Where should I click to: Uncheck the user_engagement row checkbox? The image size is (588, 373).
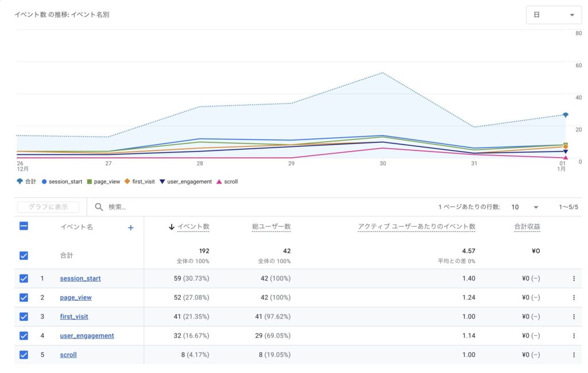pos(23,336)
